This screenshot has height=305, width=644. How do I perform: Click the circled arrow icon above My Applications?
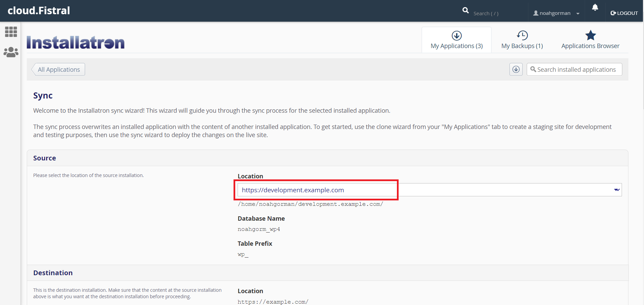457,35
